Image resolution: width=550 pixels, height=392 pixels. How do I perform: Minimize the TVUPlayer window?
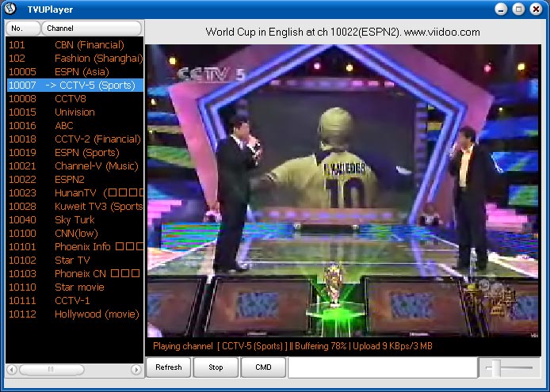(x=502, y=9)
